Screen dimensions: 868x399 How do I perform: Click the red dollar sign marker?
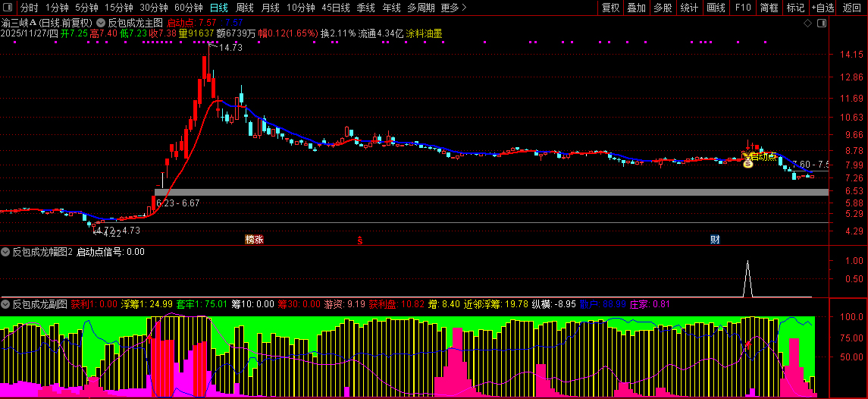[x=360, y=240]
